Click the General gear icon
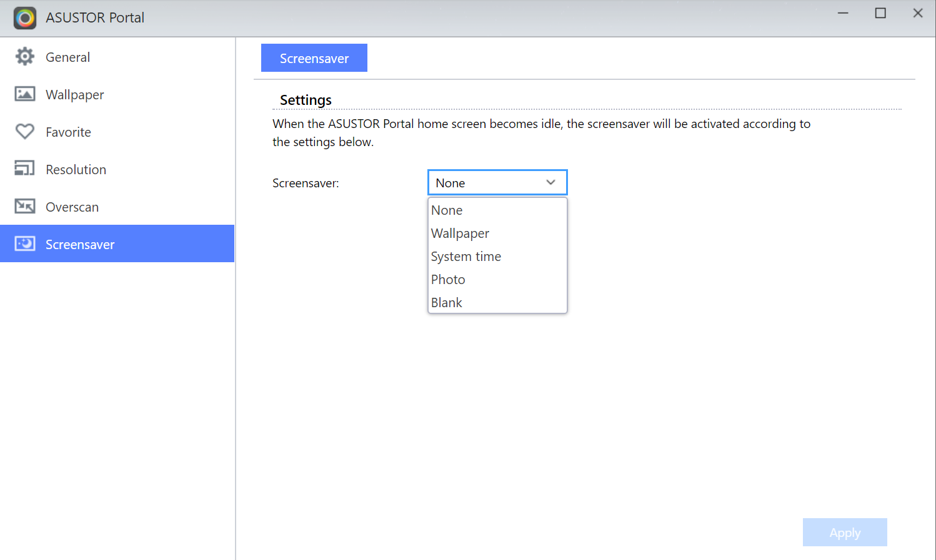 click(x=25, y=56)
